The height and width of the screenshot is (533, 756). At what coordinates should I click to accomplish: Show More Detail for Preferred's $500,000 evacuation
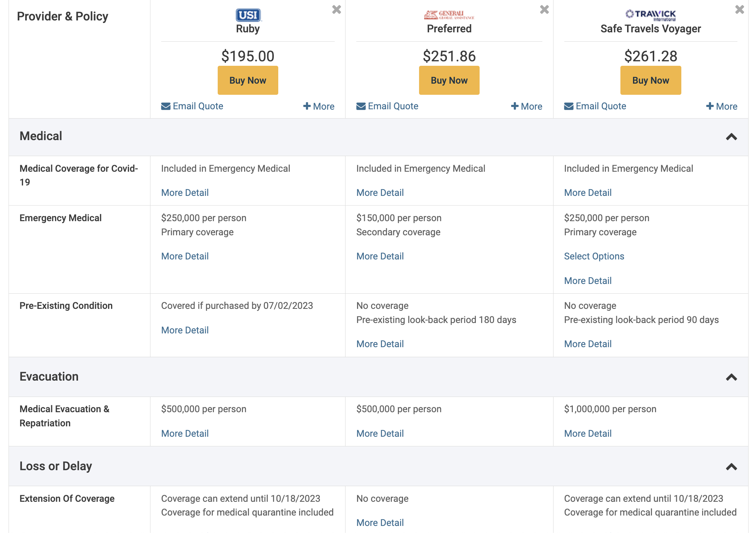(x=380, y=433)
